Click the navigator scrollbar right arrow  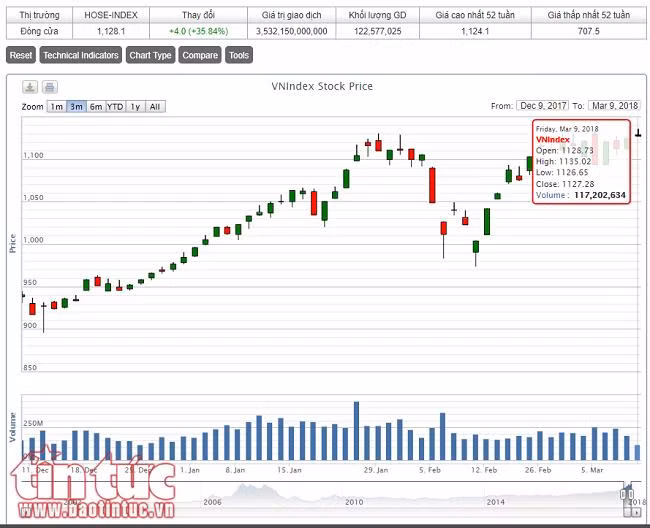click(x=636, y=513)
